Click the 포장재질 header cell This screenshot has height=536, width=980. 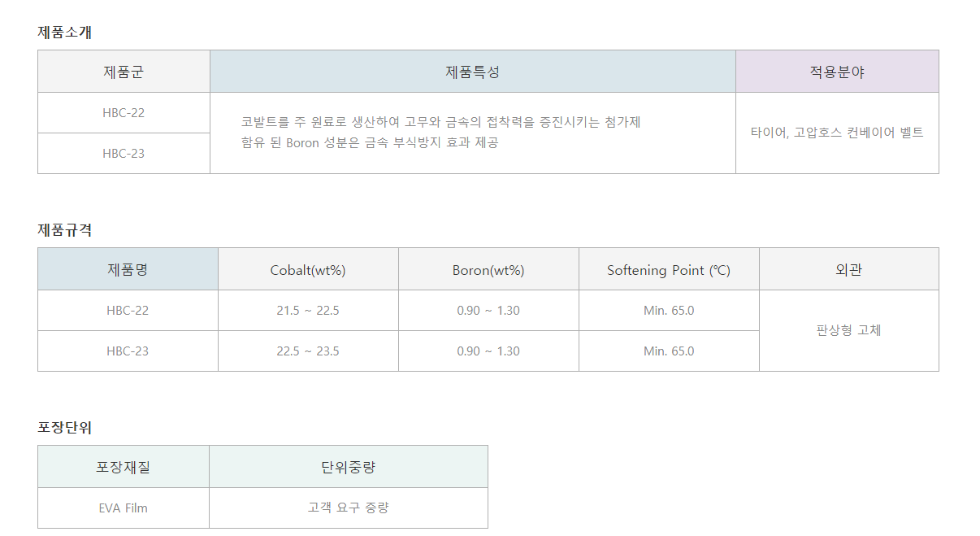124,467
